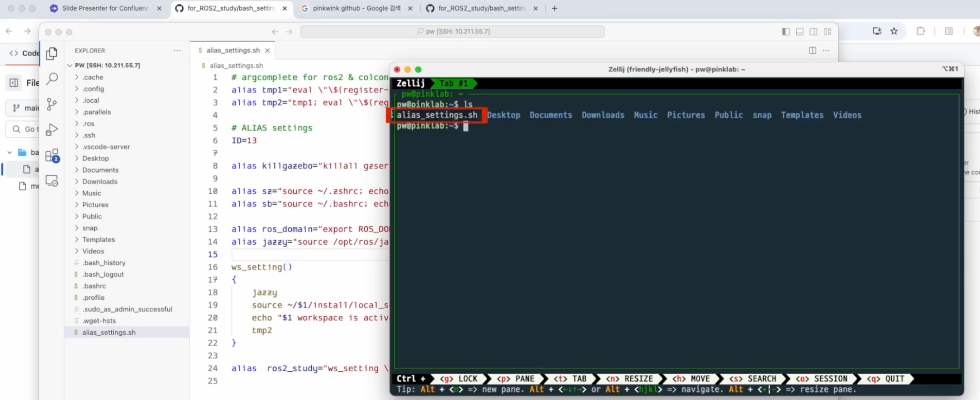Open .bashrc file in explorer

click(x=94, y=286)
